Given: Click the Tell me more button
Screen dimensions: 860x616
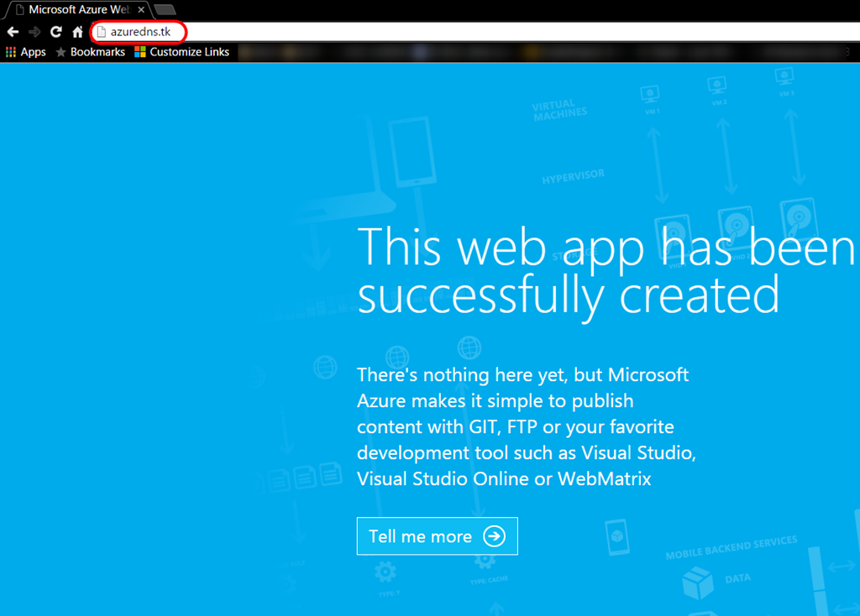Looking at the screenshot, I should pos(437,536).
